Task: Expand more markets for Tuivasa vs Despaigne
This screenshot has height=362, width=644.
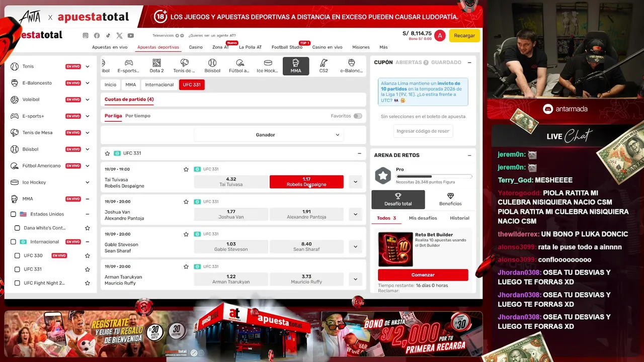Action: (355, 182)
